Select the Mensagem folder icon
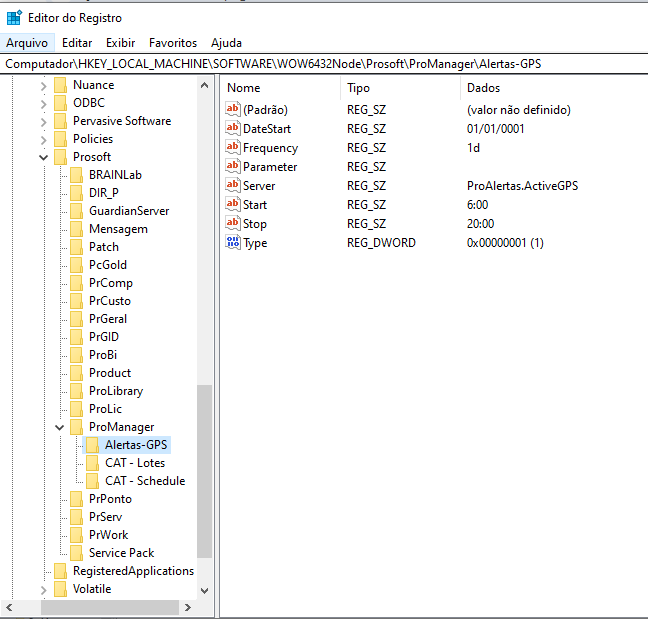The width and height of the screenshot is (648, 619). click(76, 229)
